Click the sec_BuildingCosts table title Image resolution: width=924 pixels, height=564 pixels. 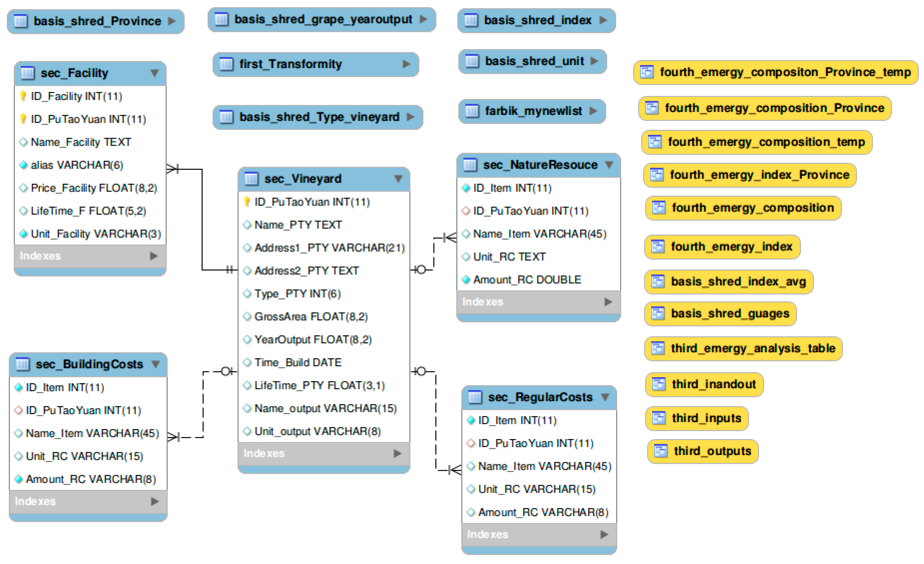pyautogui.click(x=89, y=364)
